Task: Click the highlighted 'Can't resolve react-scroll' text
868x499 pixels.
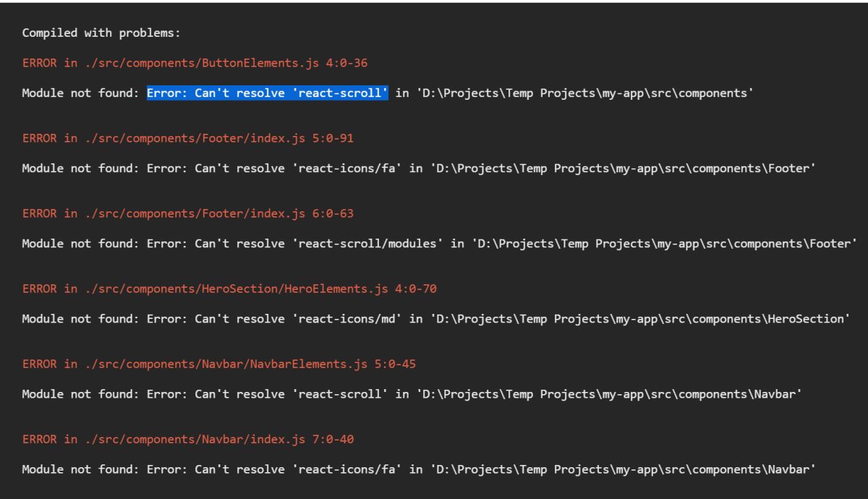Action: pyautogui.click(x=268, y=93)
